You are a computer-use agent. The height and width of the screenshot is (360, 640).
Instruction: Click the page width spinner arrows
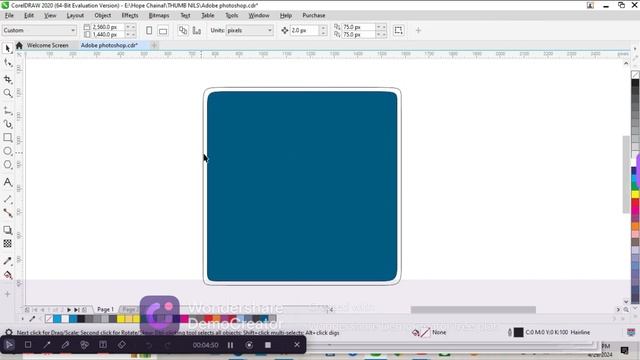pos(131,27)
